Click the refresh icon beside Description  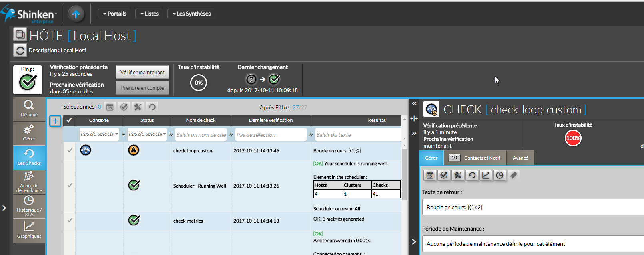(x=20, y=51)
